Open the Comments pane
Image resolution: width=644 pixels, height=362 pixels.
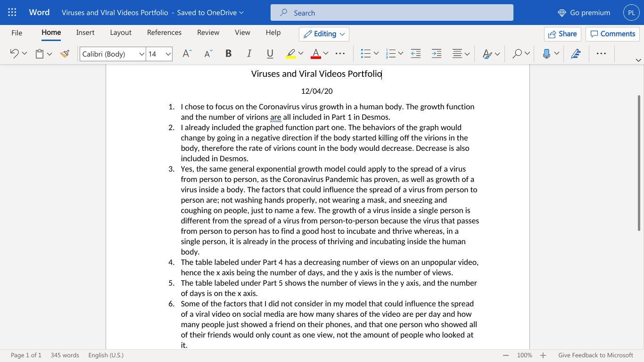pos(612,34)
